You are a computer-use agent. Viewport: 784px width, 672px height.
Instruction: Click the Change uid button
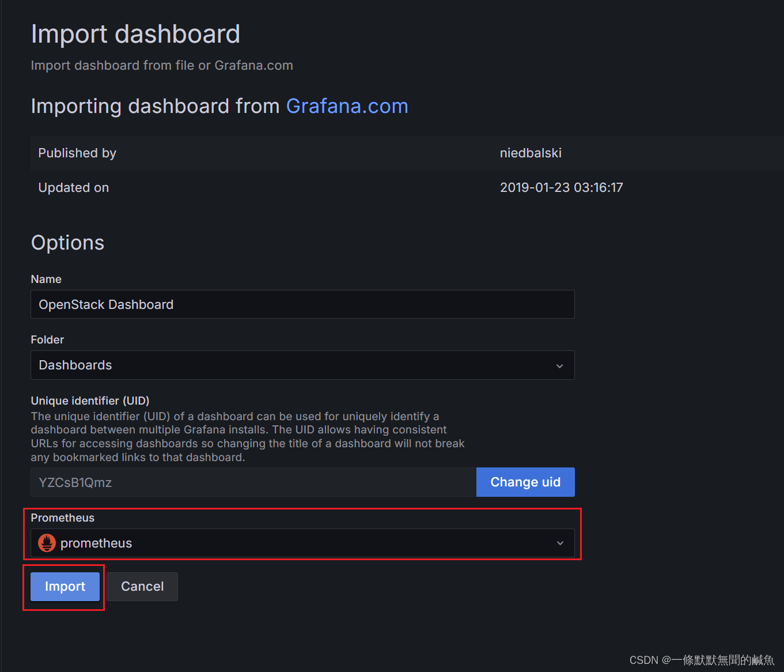tap(525, 482)
